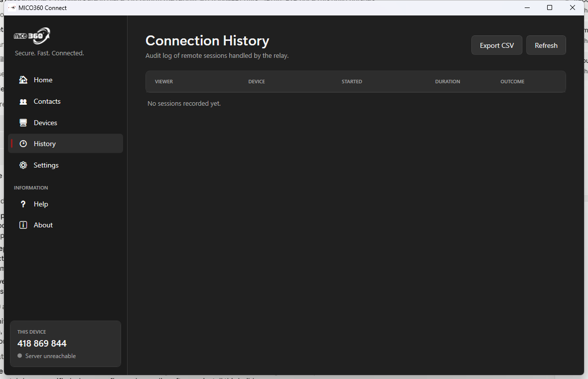Click the Contacts people icon

coord(23,101)
